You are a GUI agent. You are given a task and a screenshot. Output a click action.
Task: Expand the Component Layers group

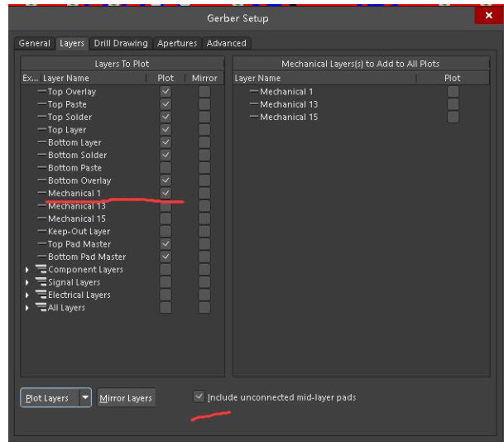coord(27,270)
